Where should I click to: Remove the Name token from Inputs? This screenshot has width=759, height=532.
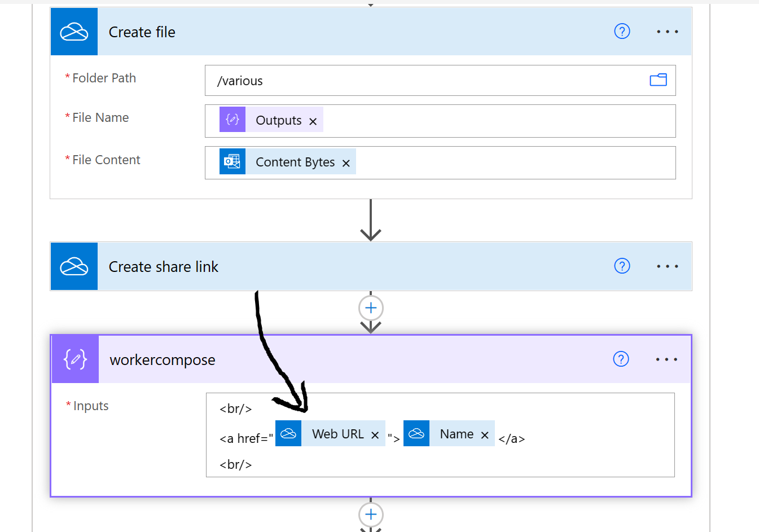pyautogui.click(x=485, y=435)
